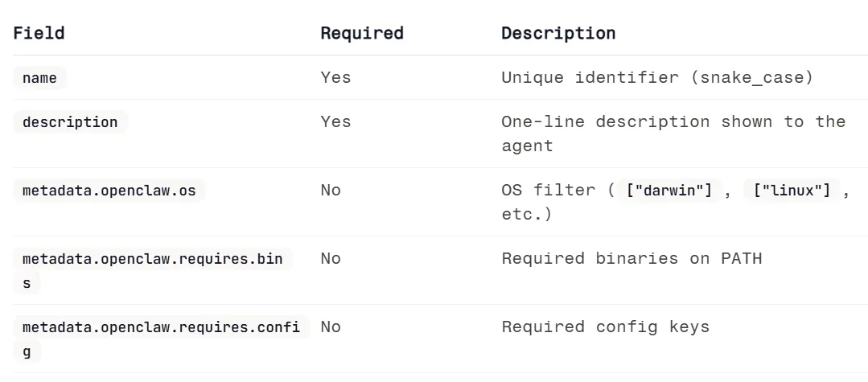The width and height of the screenshot is (868, 382).
Task: Click the Description column header
Action: coord(558,33)
